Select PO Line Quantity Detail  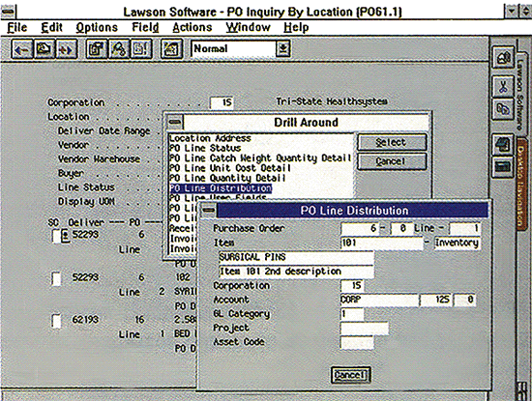pos(227,178)
